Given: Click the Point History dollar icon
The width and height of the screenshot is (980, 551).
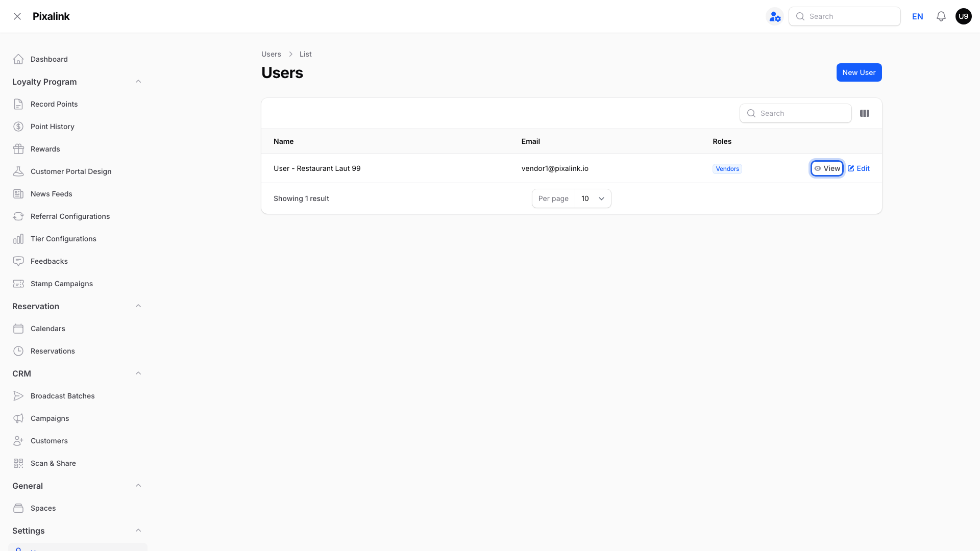Looking at the screenshot, I should click(x=18, y=127).
